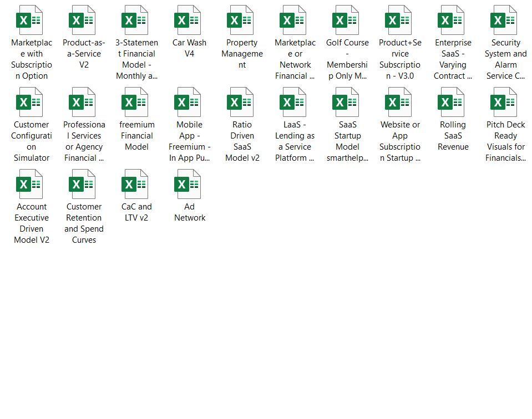Click the Mobile App Freemium file

tap(189, 103)
